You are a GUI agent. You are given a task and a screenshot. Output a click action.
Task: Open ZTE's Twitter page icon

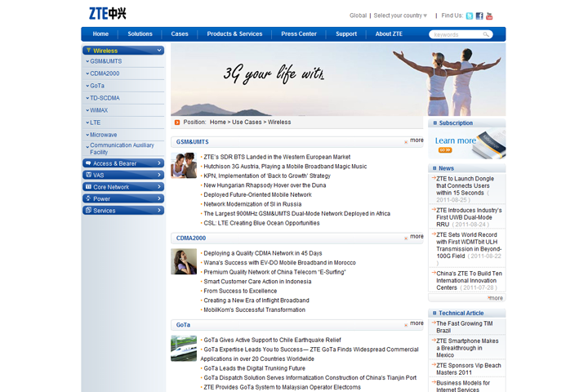[x=470, y=16]
